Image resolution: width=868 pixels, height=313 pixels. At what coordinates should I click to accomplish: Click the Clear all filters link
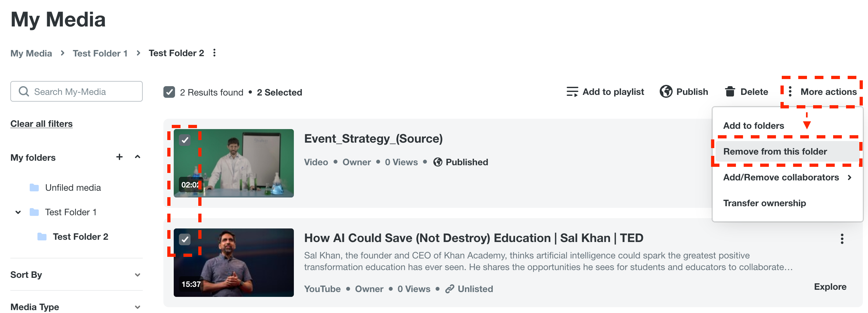[41, 124]
